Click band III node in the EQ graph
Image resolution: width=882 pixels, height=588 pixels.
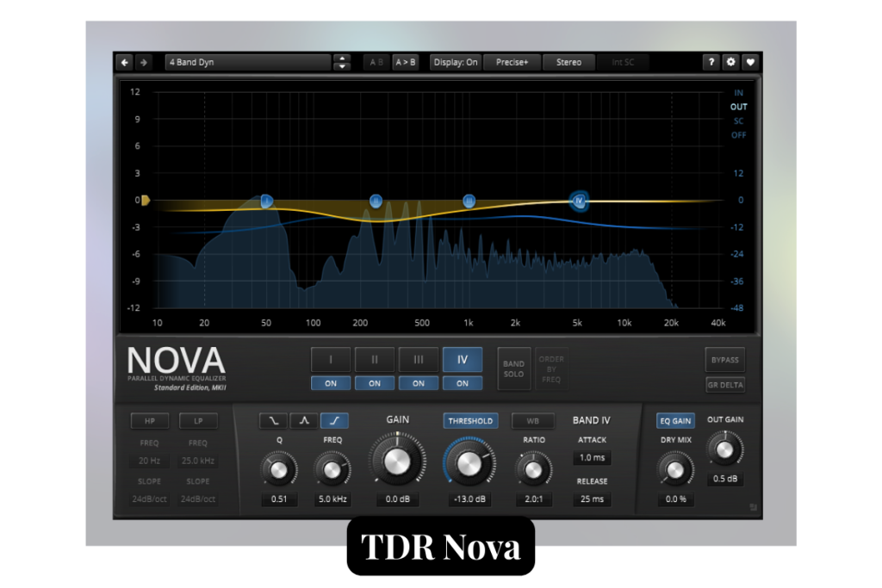469,201
